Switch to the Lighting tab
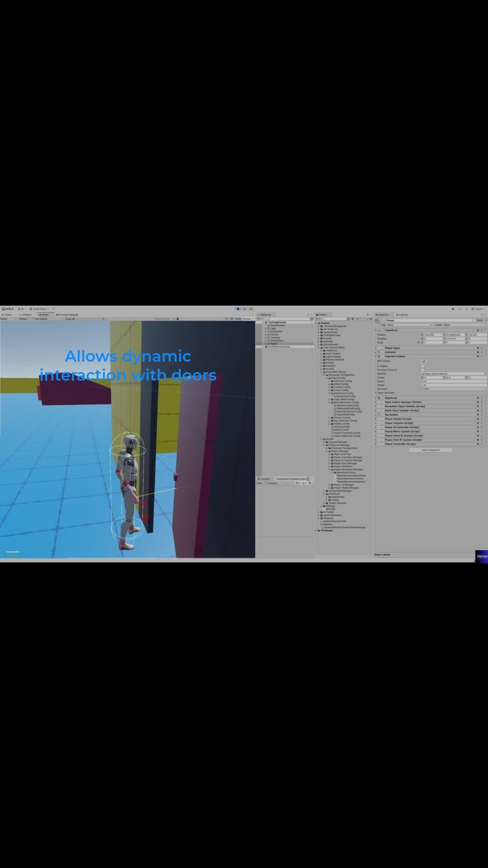The image size is (488, 868). point(402,315)
